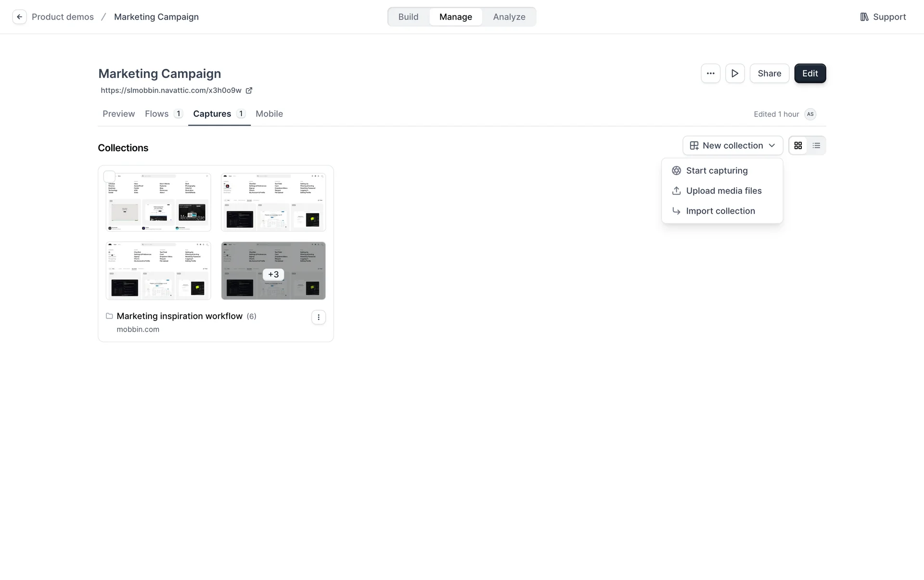Open the three-dot more options menu
Screen dimensions: 924x580
pyautogui.click(x=710, y=74)
